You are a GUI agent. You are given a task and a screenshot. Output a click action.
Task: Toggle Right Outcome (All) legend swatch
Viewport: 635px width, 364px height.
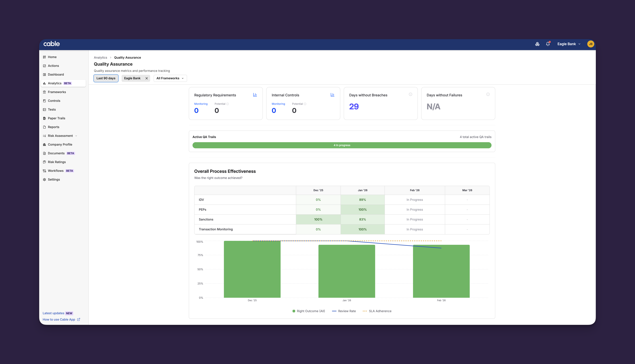tap(294, 311)
